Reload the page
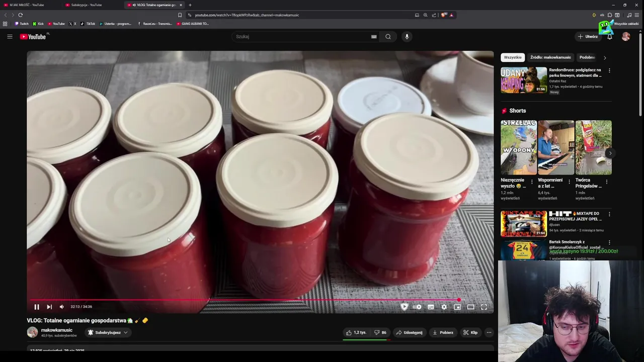Viewport: 644px width, 362px height. click(20, 15)
